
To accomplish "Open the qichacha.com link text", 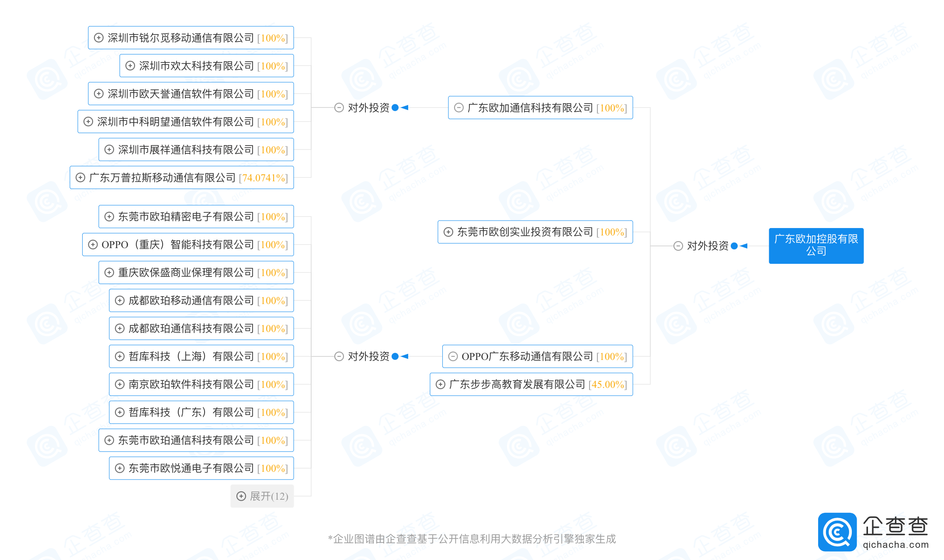I will [x=895, y=545].
